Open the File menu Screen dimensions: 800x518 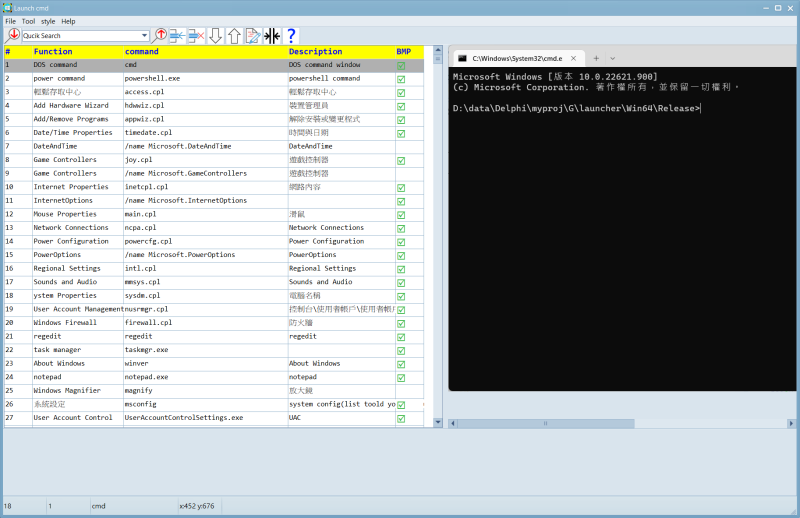pos(10,21)
